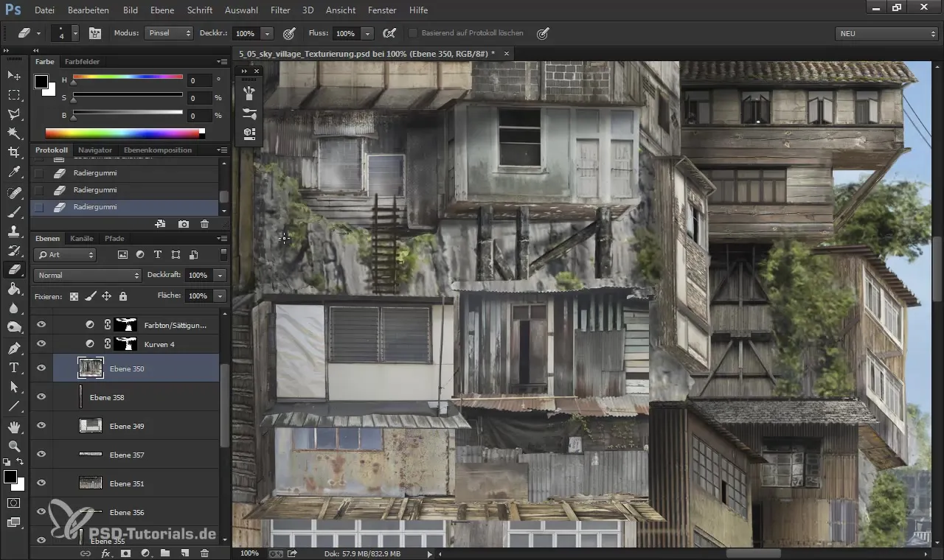This screenshot has width=944, height=560.
Task: Add layer mask at panel bottom
Action: [x=125, y=553]
